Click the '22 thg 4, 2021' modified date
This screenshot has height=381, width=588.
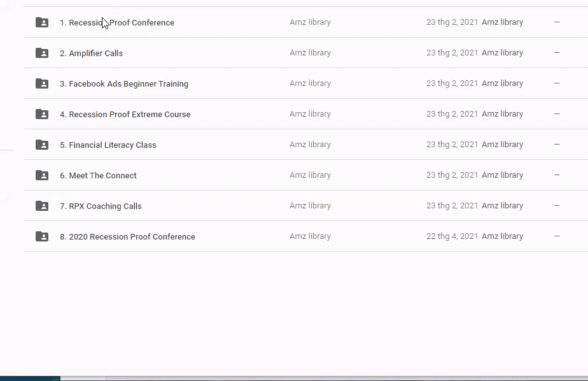tap(452, 236)
